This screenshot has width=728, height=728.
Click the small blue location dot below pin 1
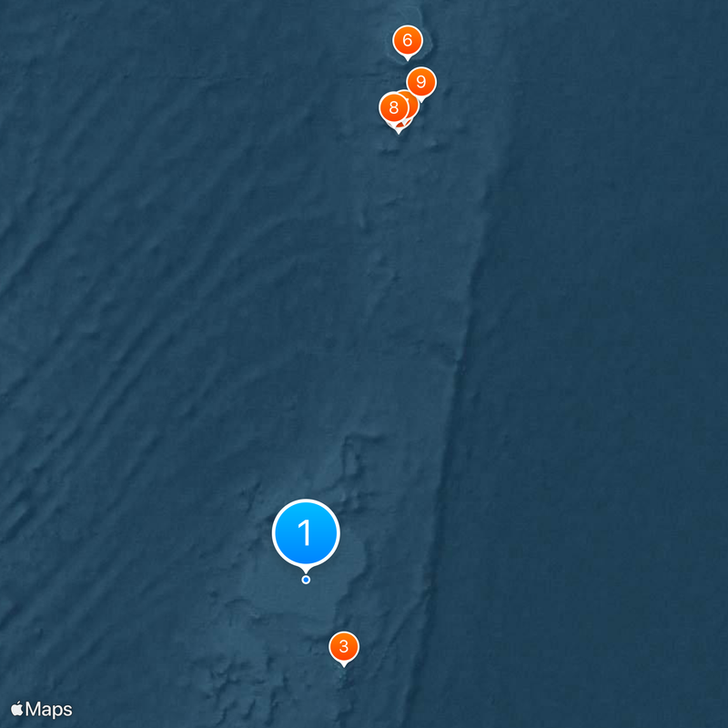[x=306, y=580]
